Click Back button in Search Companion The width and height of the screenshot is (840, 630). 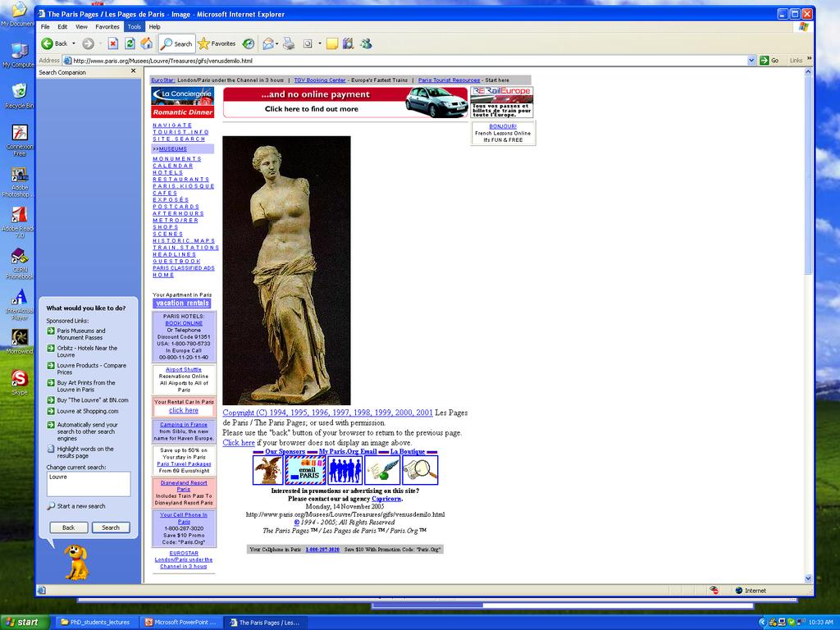(69, 527)
